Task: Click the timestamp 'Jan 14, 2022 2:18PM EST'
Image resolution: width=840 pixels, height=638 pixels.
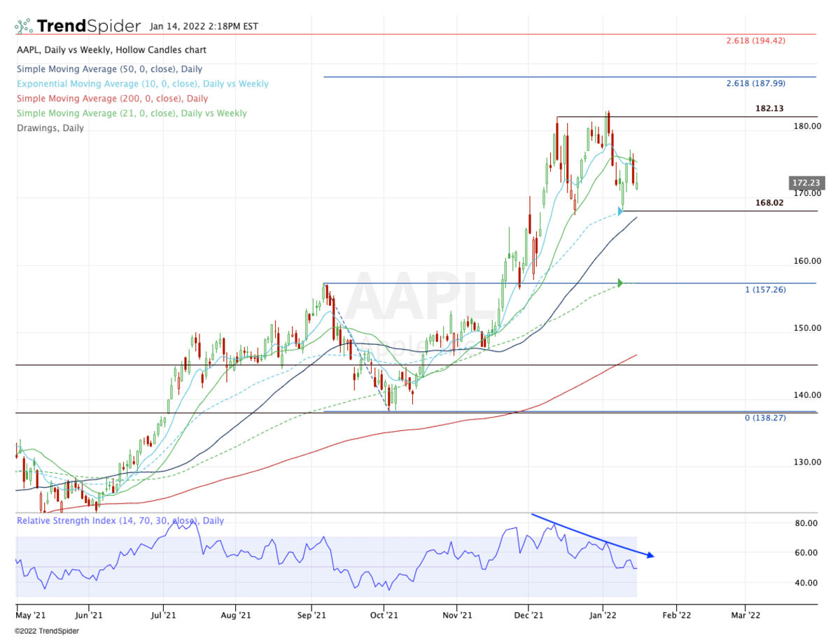Action: pyautogui.click(x=204, y=27)
